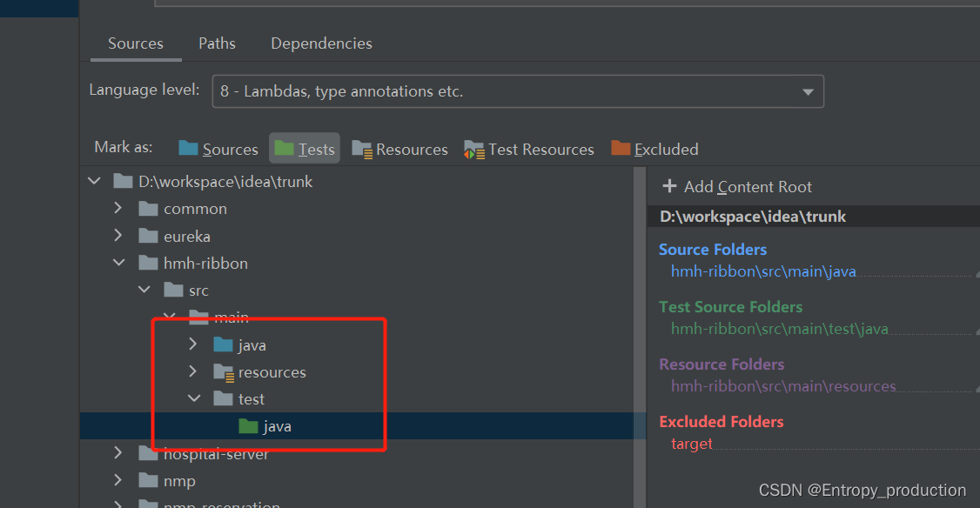Open the Dependencies tab
This screenshot has width=980, height=508.
point(321,43)
